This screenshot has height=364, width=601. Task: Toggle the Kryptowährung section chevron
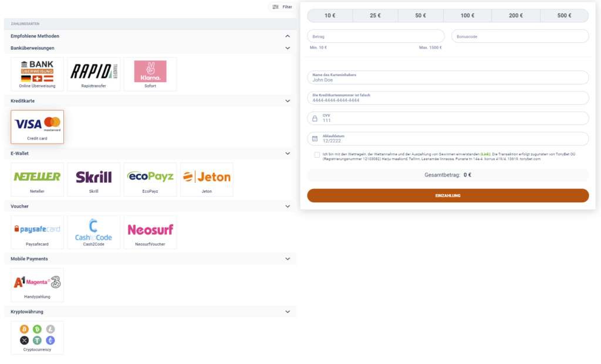coord(288,312)
